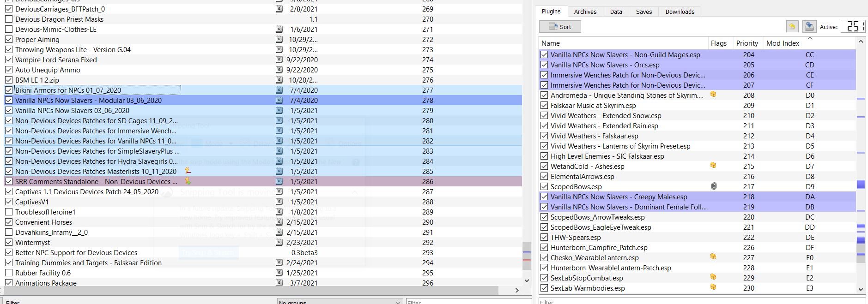868x304 pixels.
Task: Enable the Devious-Mimic-Clothes-LE mod checkbox
Action: [9, 29]
